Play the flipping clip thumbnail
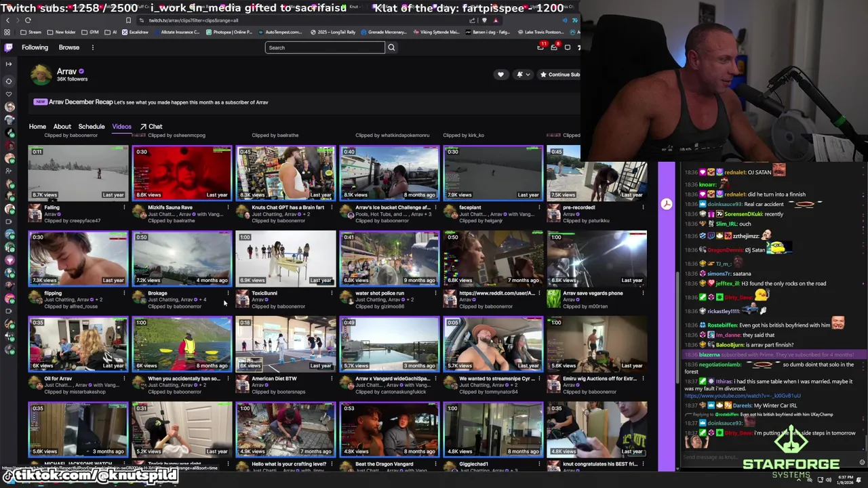Image resolution: width=868 pixels, height=488 pixels. 78,258
